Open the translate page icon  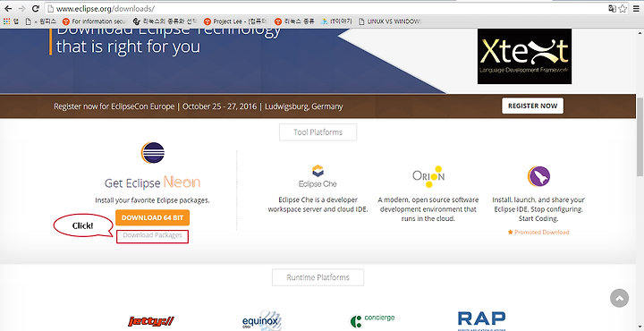tap(612, 9)
